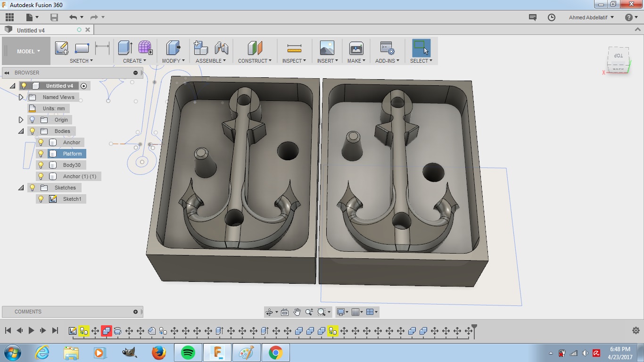Open the CONSTRUCT menu
This screenshot has width=644, height=362.
tap(255, 61)
